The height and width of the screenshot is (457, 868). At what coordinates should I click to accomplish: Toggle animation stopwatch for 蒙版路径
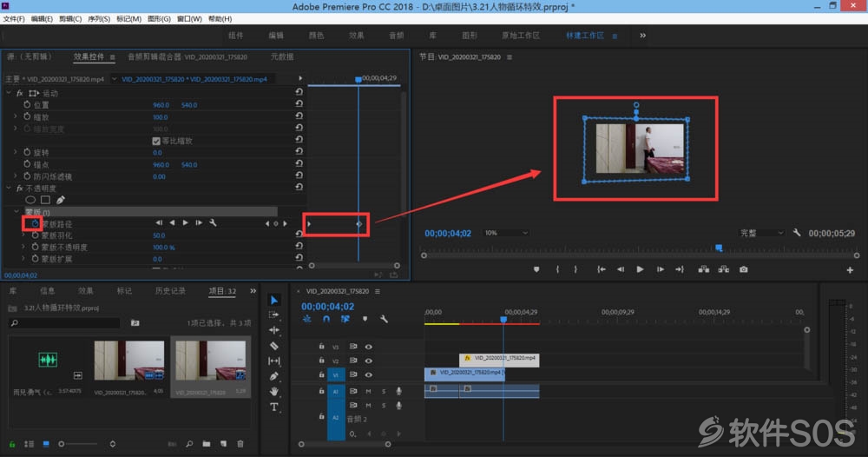coord(35,224)
